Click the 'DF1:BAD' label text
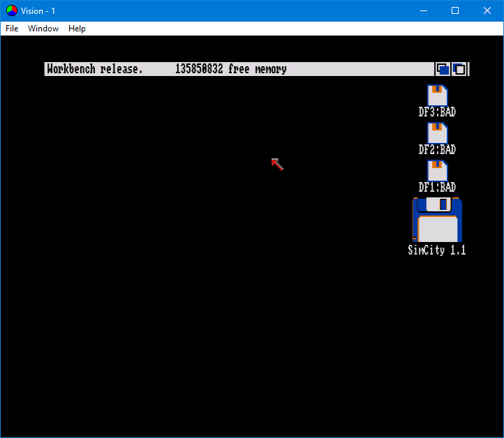Viewport: 504px width, 438px height. click(437, 187)
